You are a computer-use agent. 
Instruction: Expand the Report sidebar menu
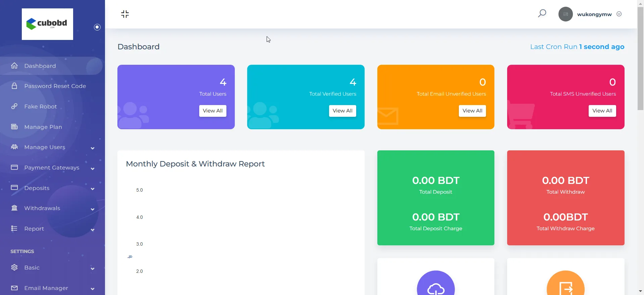92,229
